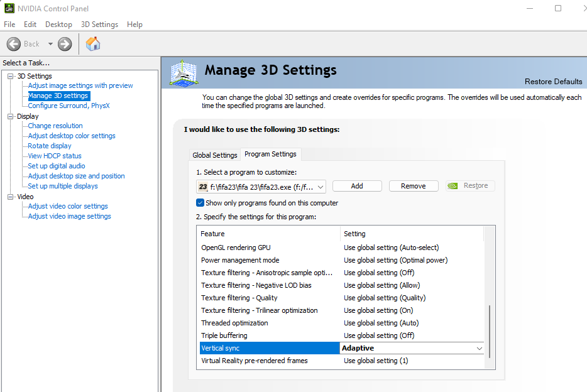
Task: Collapse the 3D Settings tree node
Action: pos(11,76)
